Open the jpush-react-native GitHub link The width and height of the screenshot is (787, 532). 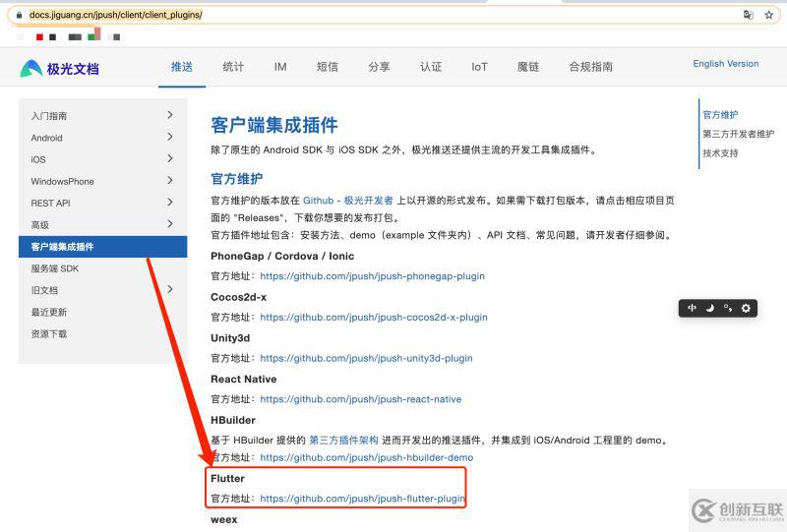pyautogui.click(x=361, y=399)
